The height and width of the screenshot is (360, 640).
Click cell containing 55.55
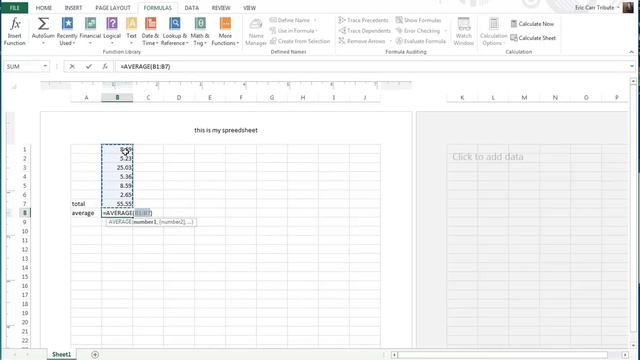[x=117, y=204]
